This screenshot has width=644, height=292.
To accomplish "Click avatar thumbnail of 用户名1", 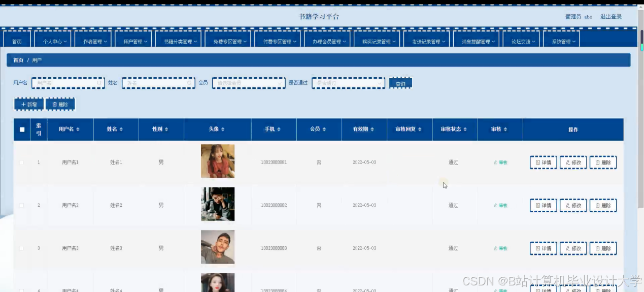I will (x=218, y=161).
